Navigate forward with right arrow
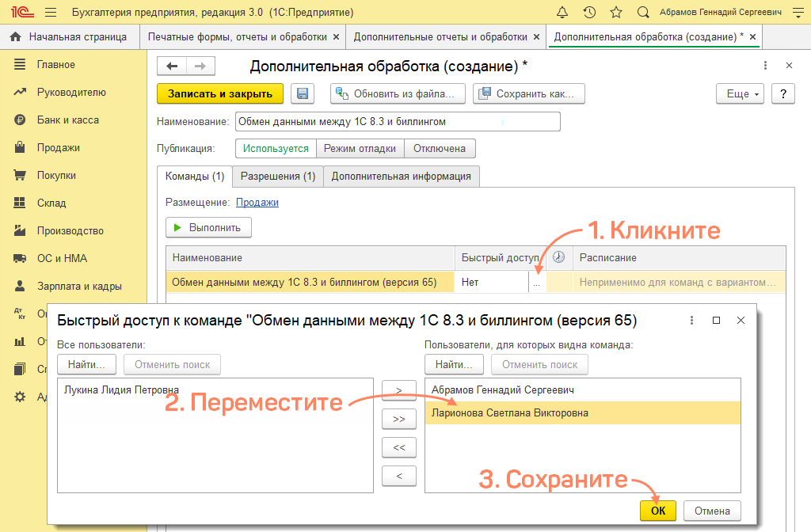 tap(200, 66)
